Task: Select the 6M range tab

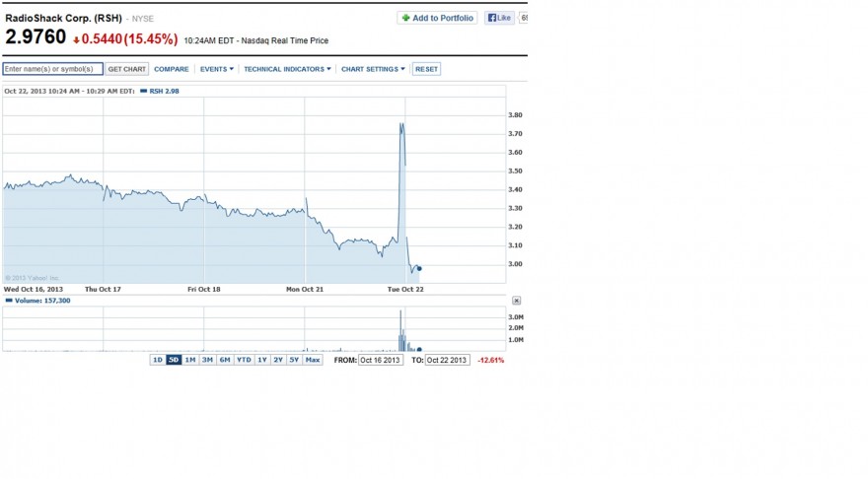Action: pyautogui.click(x=224, y=360)
